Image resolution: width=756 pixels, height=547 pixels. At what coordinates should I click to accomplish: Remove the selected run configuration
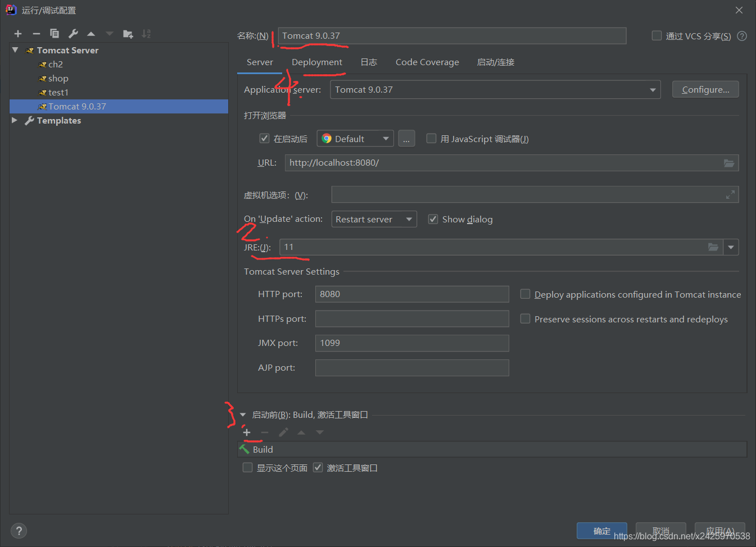37,34
